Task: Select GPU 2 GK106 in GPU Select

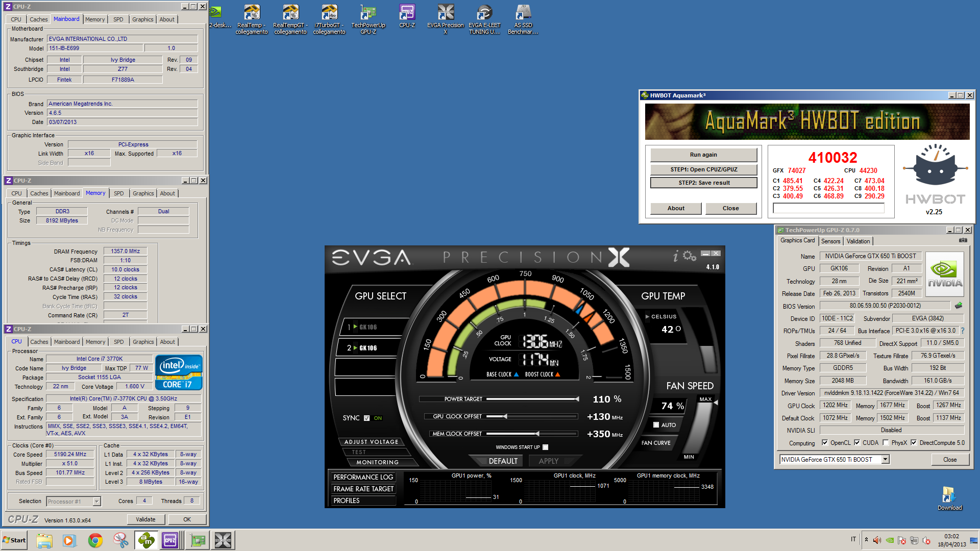Action: coord(367,348)
